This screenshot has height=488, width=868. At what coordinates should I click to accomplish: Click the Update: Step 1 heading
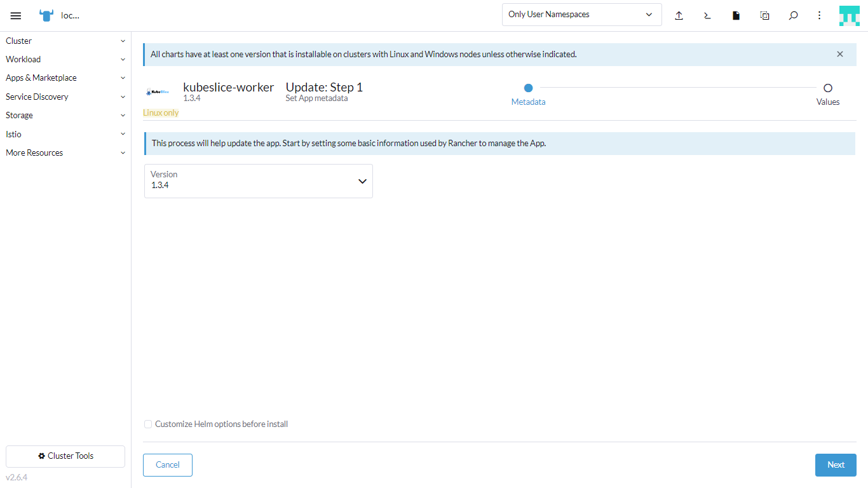click(324, 87)
